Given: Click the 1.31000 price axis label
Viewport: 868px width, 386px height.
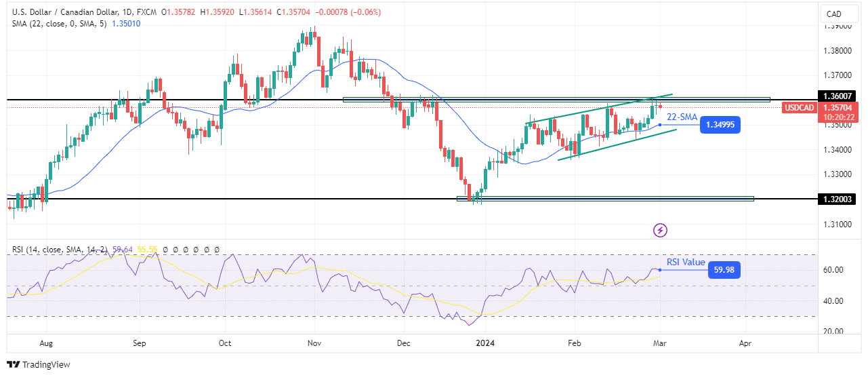Looking at the screenshot, I should (x=838, y=224).
